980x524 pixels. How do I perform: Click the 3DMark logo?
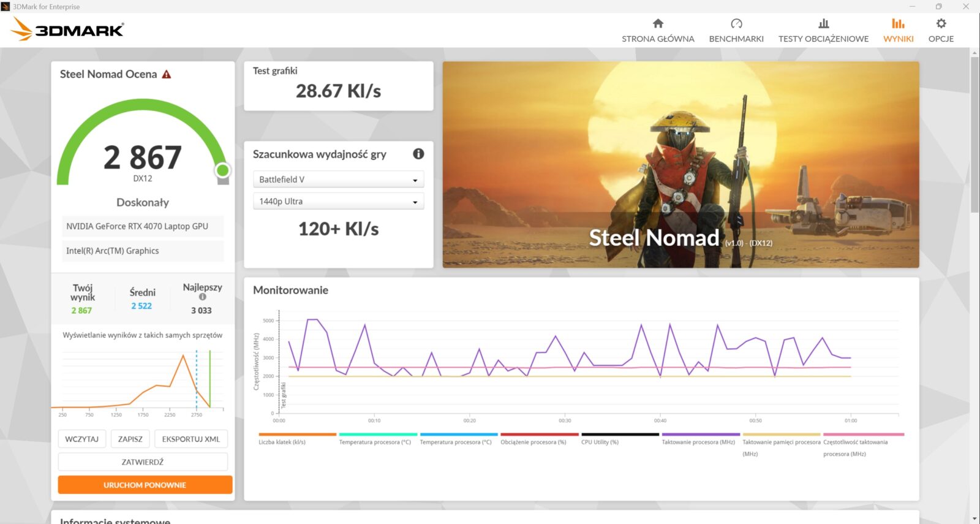68,29
